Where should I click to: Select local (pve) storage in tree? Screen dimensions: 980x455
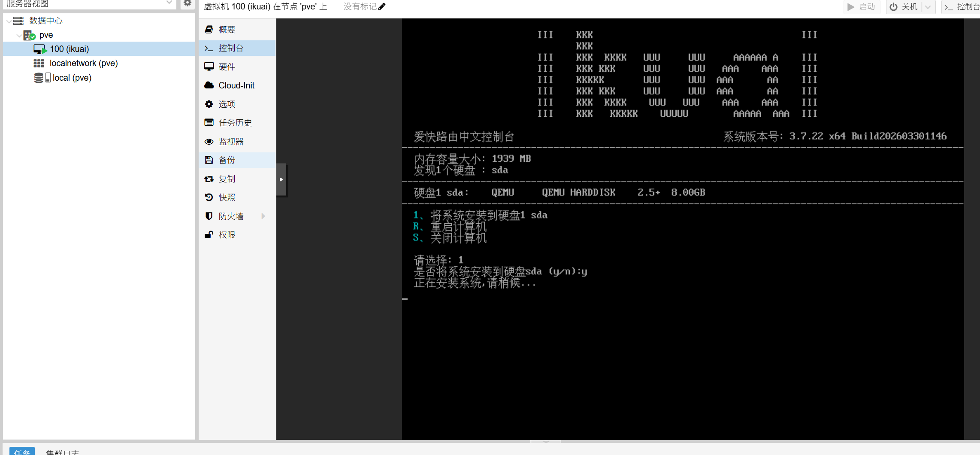pyautogui.click(x=72, y=78)
